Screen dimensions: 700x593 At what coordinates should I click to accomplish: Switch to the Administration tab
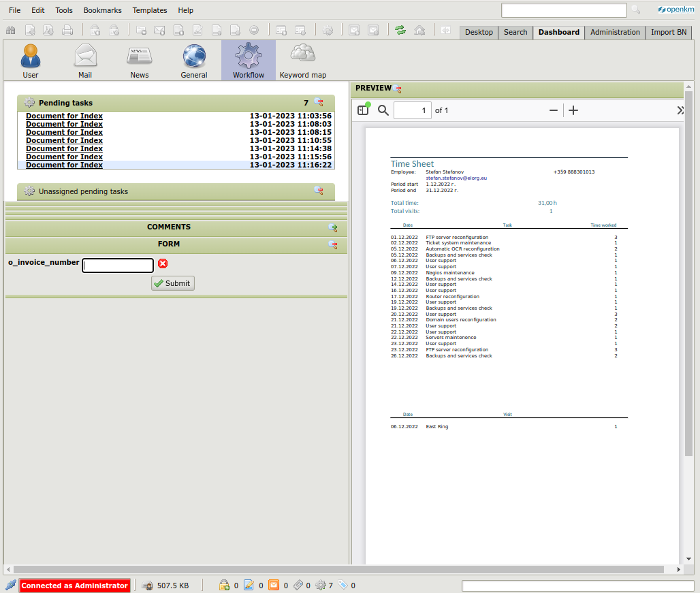(614, 32)
